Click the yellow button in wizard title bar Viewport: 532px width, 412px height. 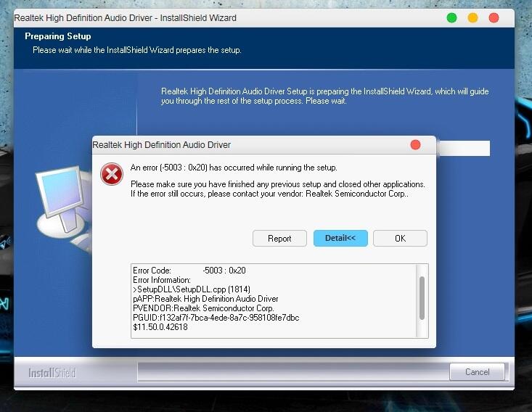pyautogui.click(x=472, y=17)
